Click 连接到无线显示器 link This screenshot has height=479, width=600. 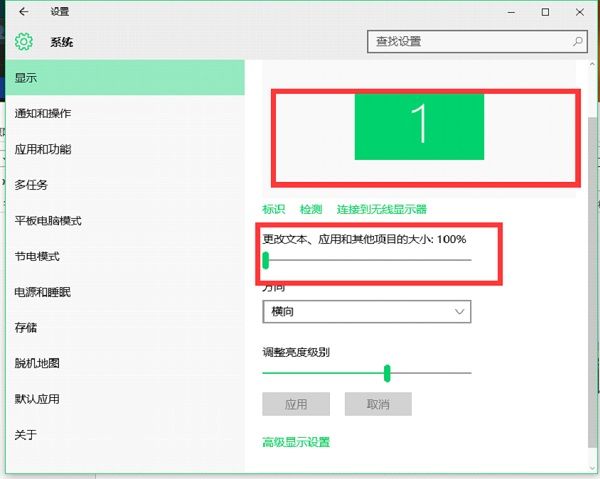pyautogui.click(x=382, y=209)
